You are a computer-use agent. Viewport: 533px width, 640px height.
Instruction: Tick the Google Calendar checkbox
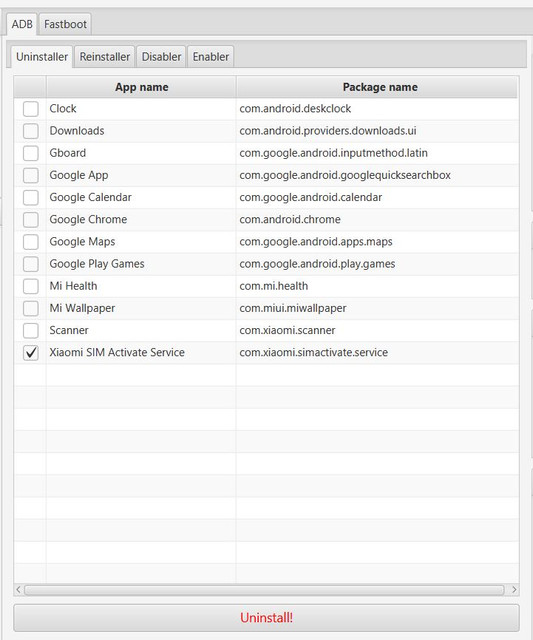pos(31,198)
